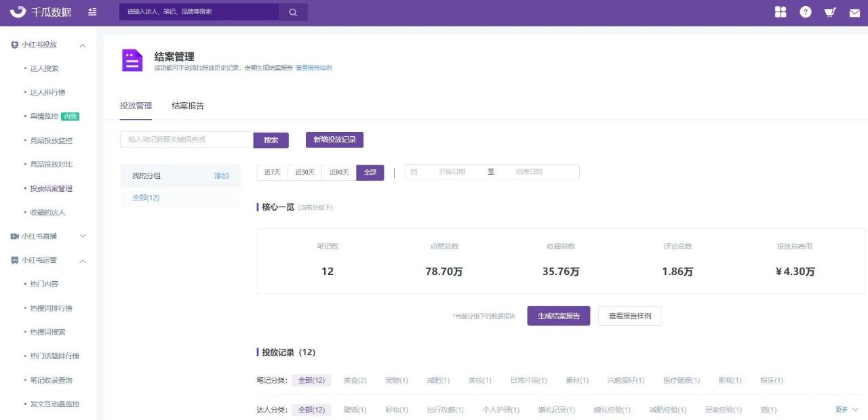This screenshot has height=420, width=868.
Task: Filter 笔记分类 by 全部(12)
Action: coord(312,381)
